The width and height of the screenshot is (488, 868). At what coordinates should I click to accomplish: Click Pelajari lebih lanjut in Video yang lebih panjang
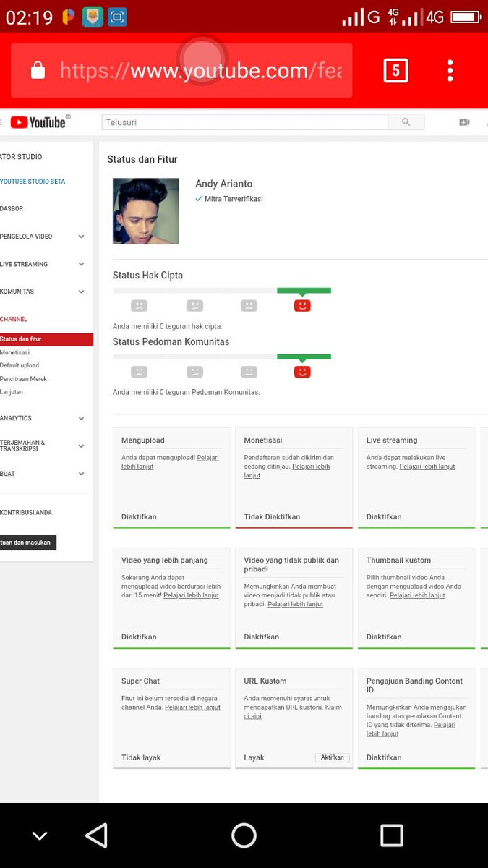click(191, 595)
